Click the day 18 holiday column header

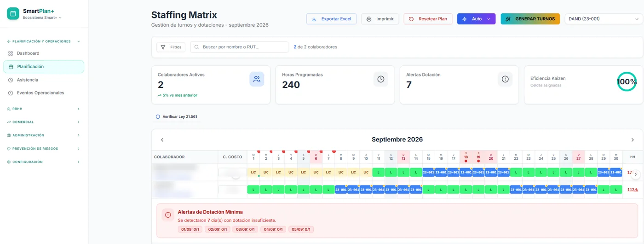coord(466,157)
